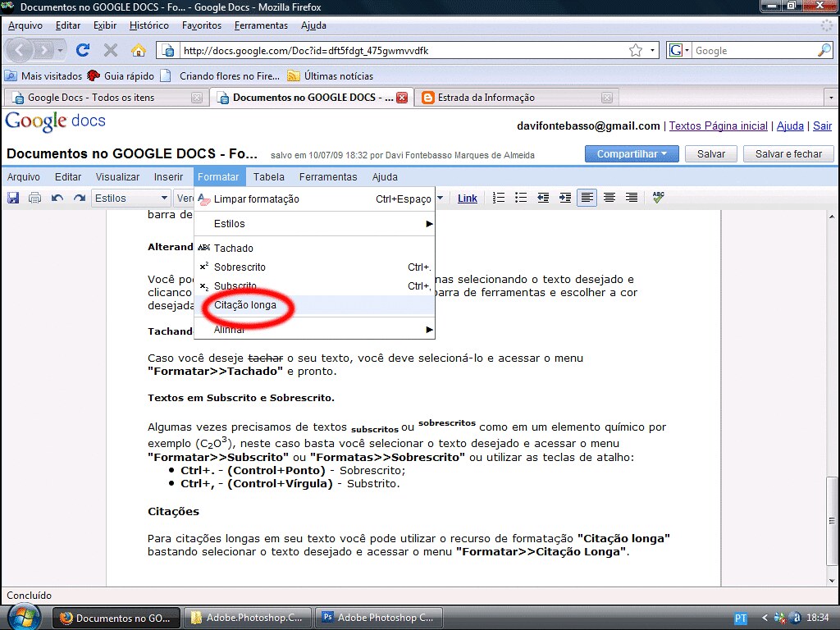Run the spell check ABC icon
The height and width of the screenshot is (630, 840).
(x=659, y=198)
